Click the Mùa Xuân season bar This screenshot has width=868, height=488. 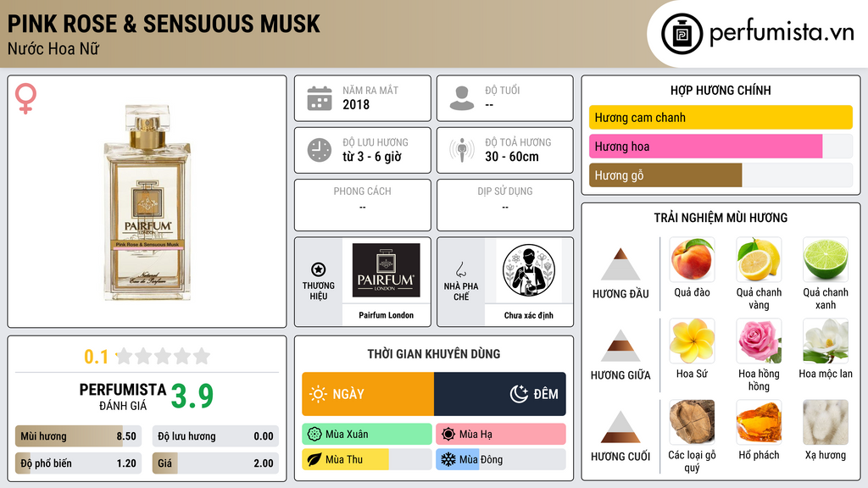click(x=367, y=435)
